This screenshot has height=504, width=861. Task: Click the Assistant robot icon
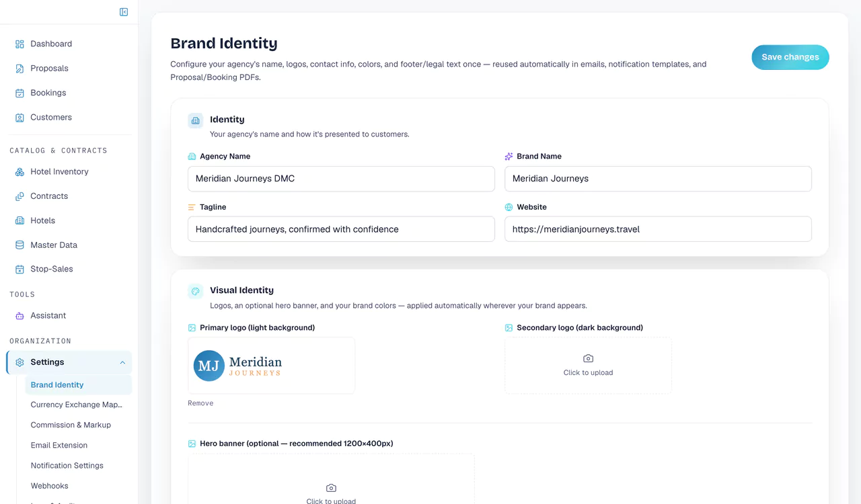click(20, 316)
